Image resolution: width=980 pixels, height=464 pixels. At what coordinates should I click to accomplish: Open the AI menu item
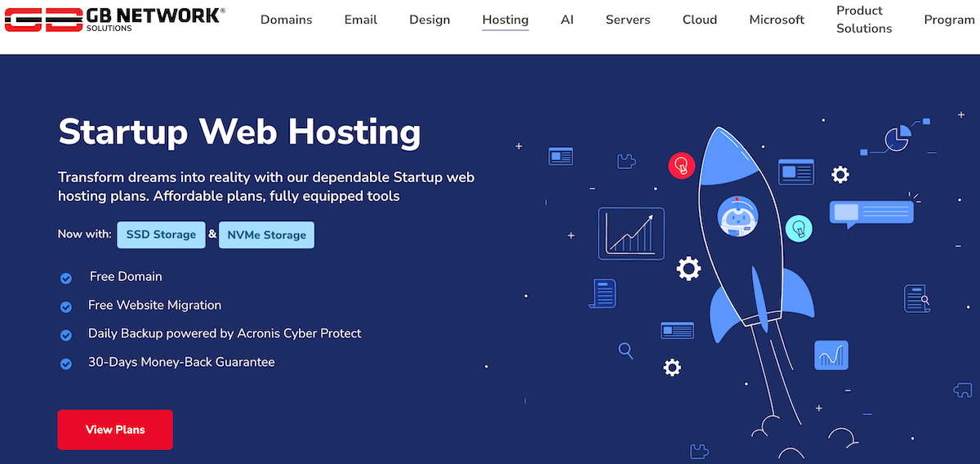coord(567,20)
